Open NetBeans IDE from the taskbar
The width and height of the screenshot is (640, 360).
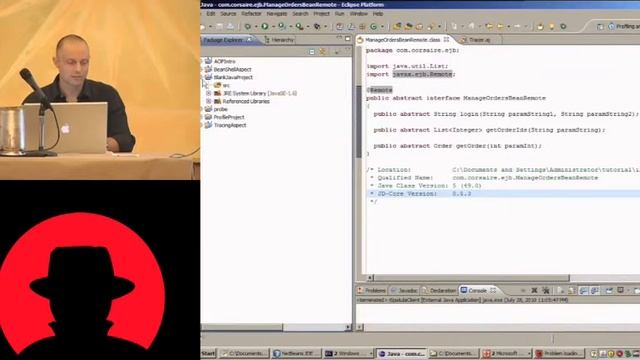point(296,353)
